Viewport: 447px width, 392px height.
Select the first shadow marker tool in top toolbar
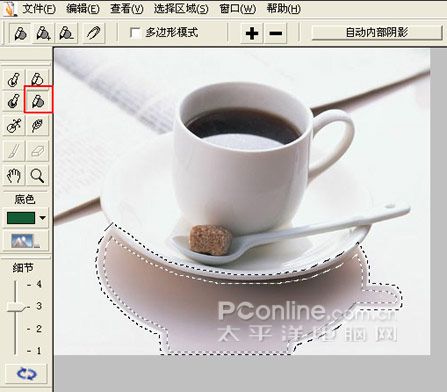pyautogui.click(x=20, y=33)
